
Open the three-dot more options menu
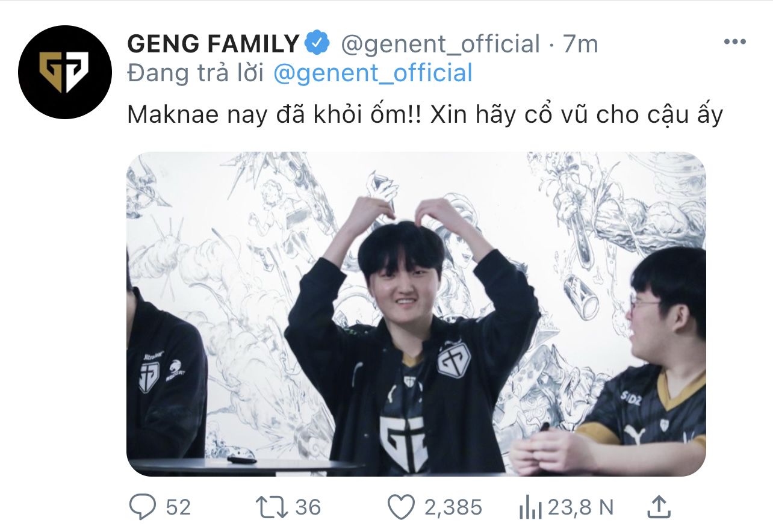point(734,42)
